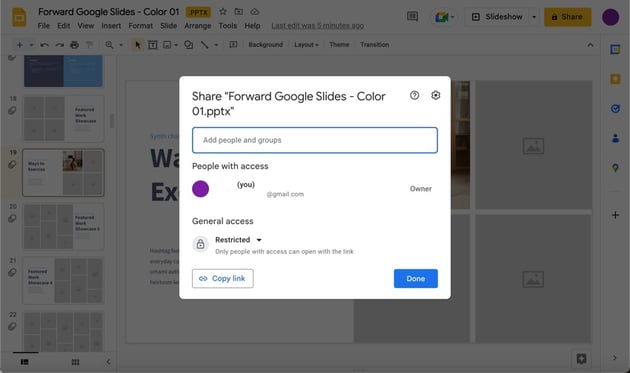Click the Paint format icon
Viewport: 630px width, 373px height.
point(89,45)
